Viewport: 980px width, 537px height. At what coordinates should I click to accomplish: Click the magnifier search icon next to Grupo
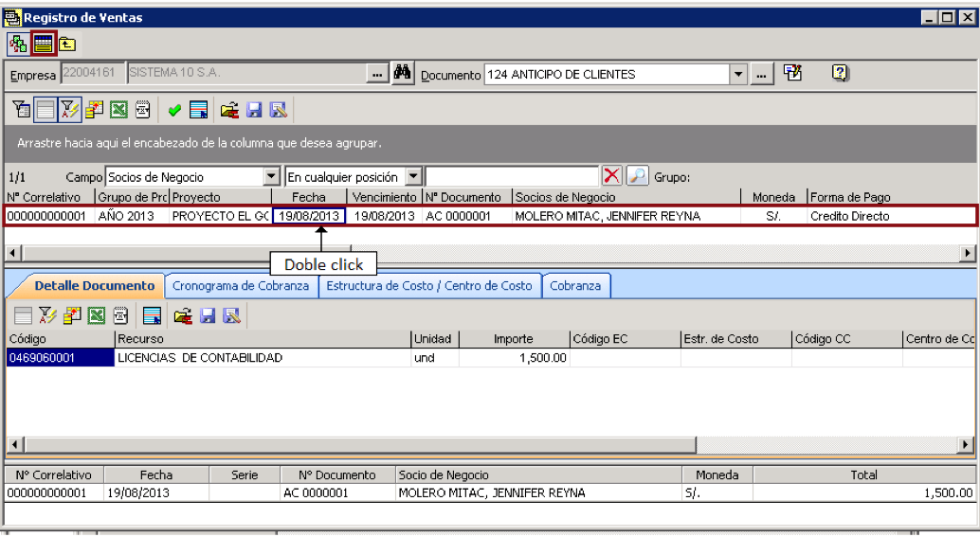tap(637, 176)
